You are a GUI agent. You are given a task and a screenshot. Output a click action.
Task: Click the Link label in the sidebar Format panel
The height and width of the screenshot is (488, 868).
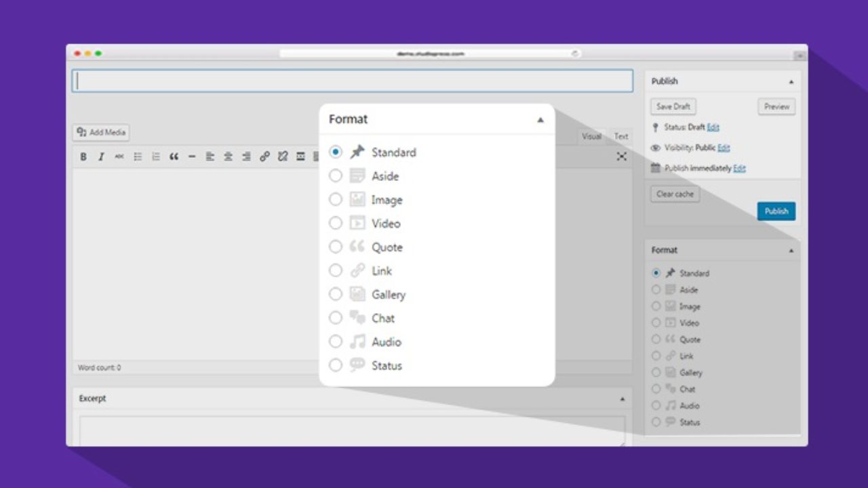[x=686, y=356]
